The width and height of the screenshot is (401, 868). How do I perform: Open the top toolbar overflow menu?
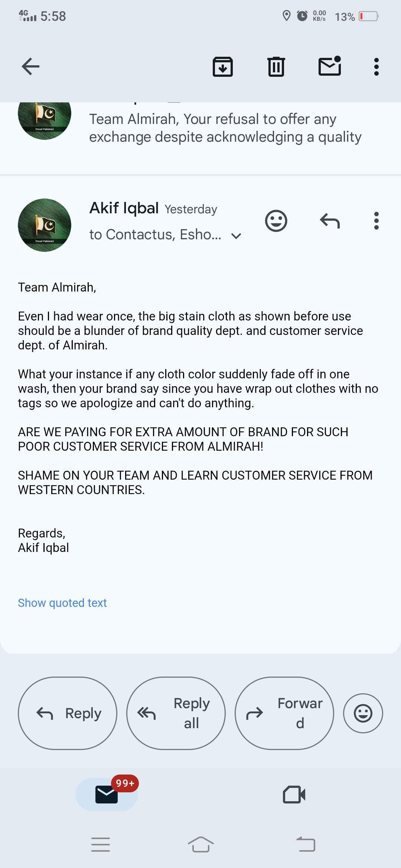pos(376,67)
